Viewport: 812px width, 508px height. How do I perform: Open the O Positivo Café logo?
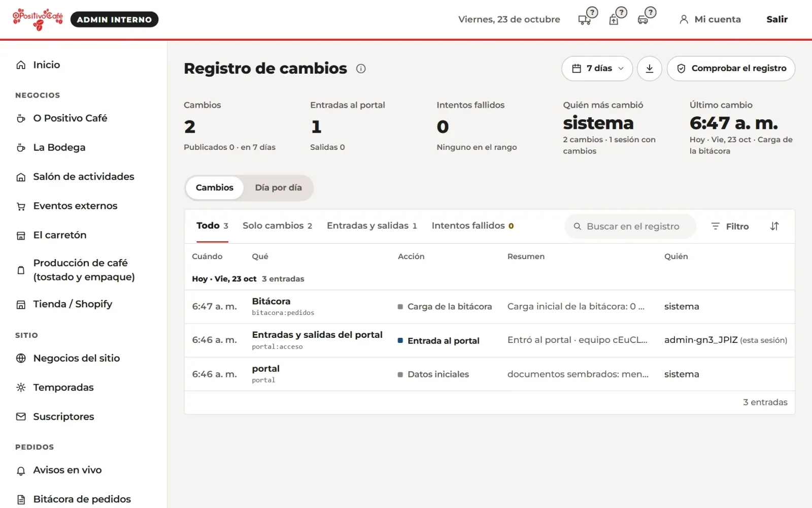[x=38, y=19]
